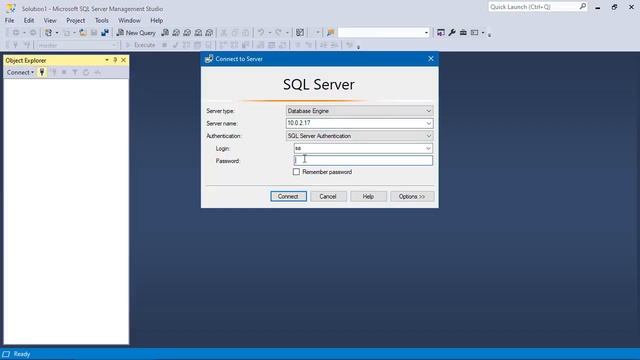Click the Password input field

[x=363, y=160]
